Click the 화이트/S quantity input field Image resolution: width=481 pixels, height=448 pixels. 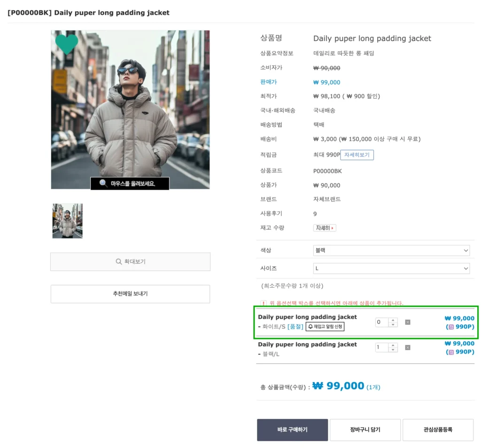[x=381, y=322]
